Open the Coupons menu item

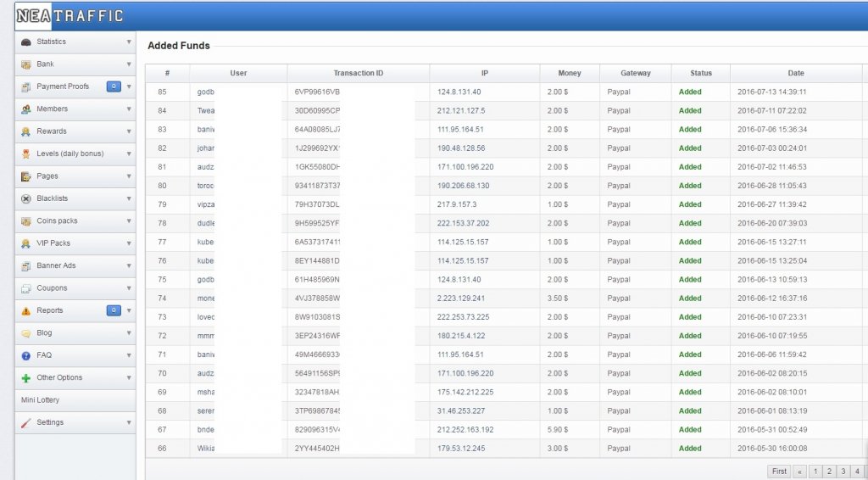coord(52,288)
